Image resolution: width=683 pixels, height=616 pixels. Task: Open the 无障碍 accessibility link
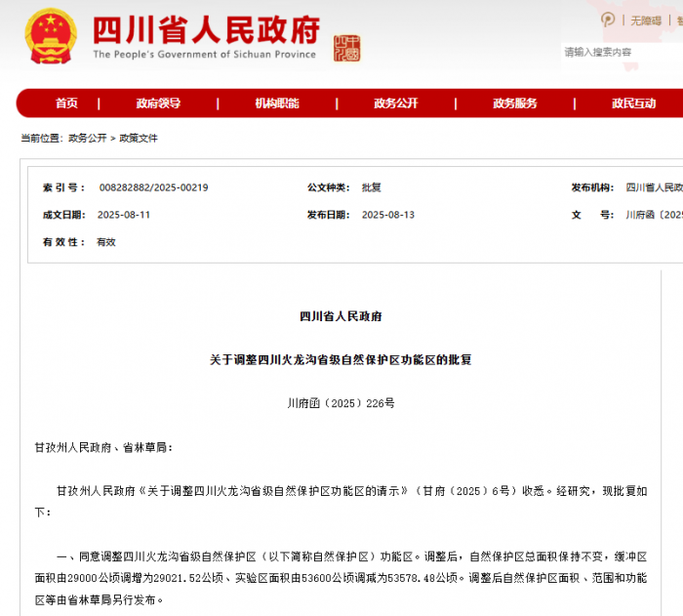(x=646, y=21)
